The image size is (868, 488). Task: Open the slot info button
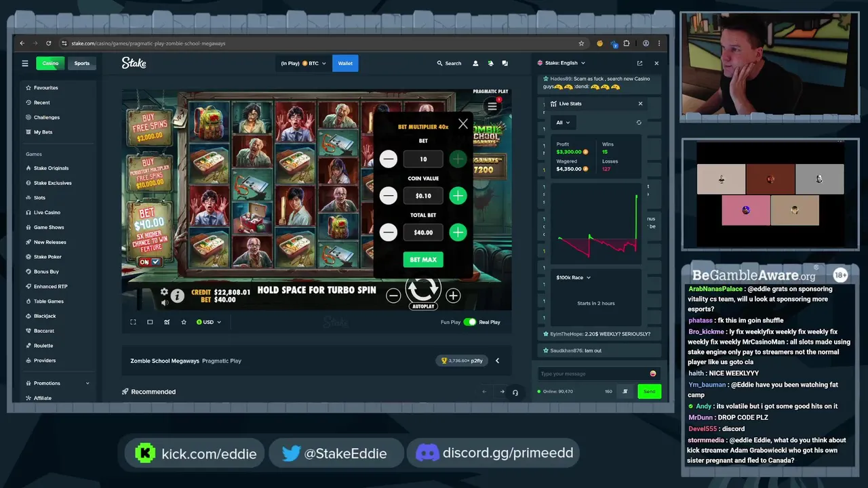coord(177,296)
